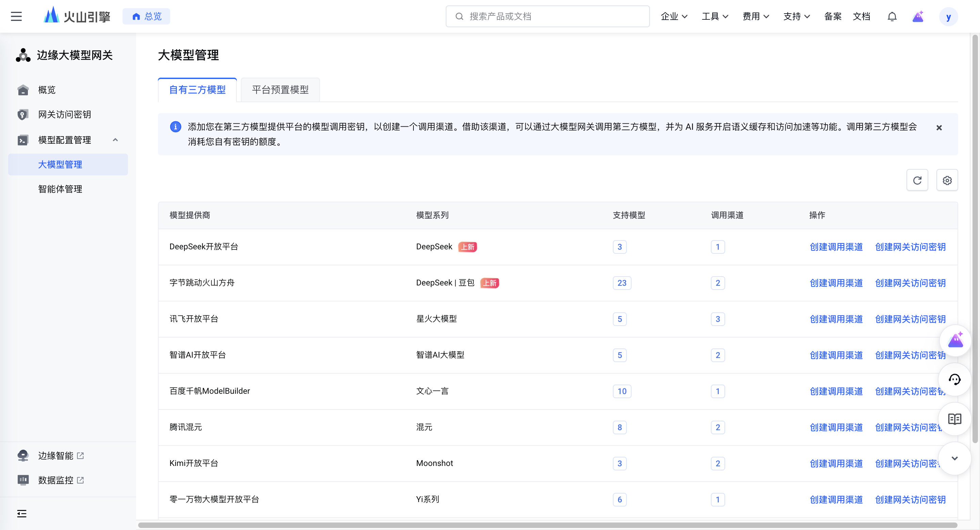Expand the 企业 dropdown menu
This screenshot has width=980, height=530.
(x=674, y=16)
